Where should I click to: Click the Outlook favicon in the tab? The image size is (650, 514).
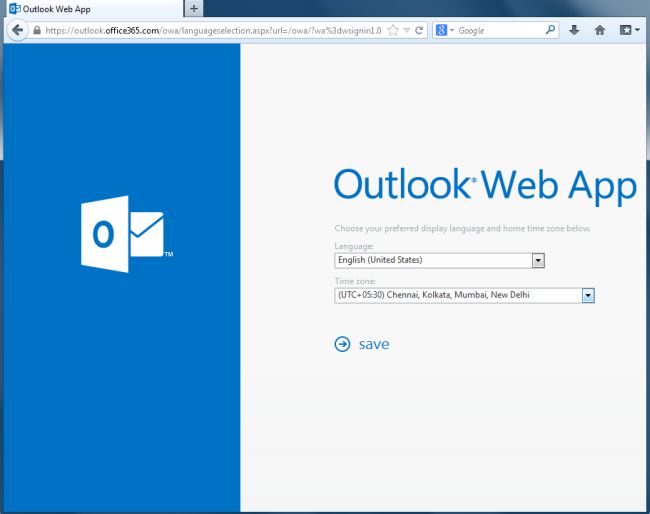click(15, 9)
